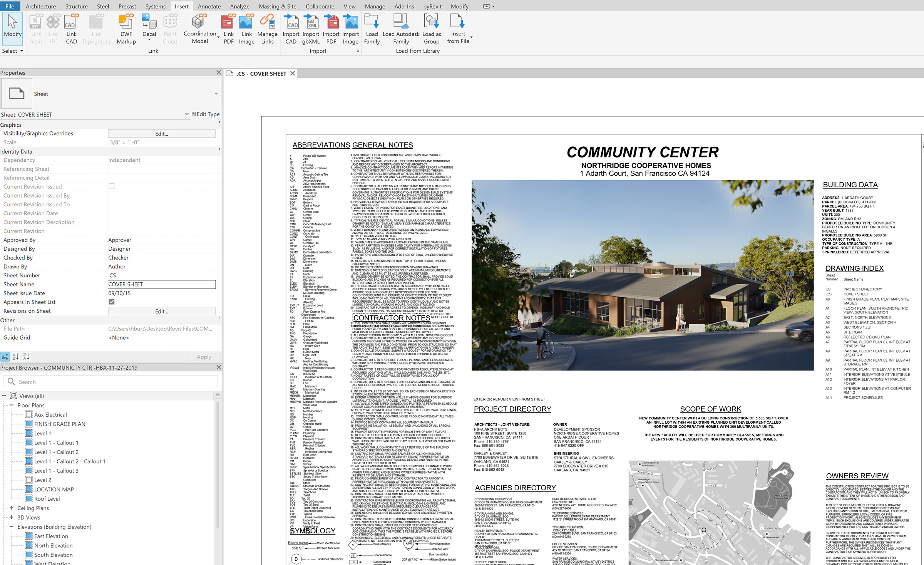The width and height of the screenshot is (924, 565).
Task: Sort properties ascending A-Z icon
Action: point(15,357)
